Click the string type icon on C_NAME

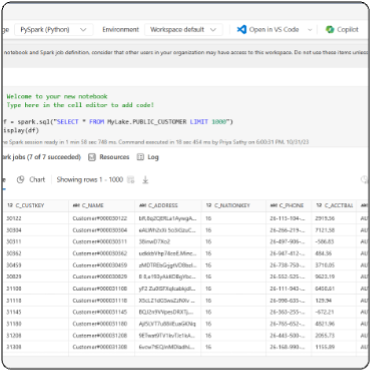(x=76, y=205)
